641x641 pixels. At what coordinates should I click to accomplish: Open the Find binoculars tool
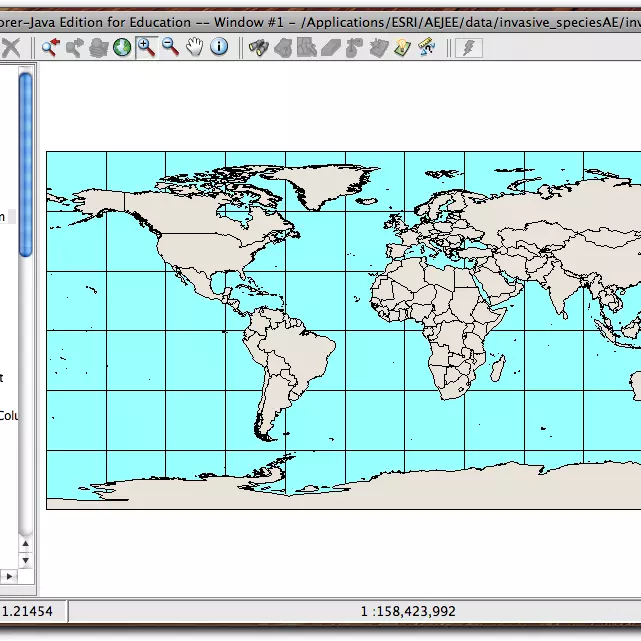click(258, 47)
